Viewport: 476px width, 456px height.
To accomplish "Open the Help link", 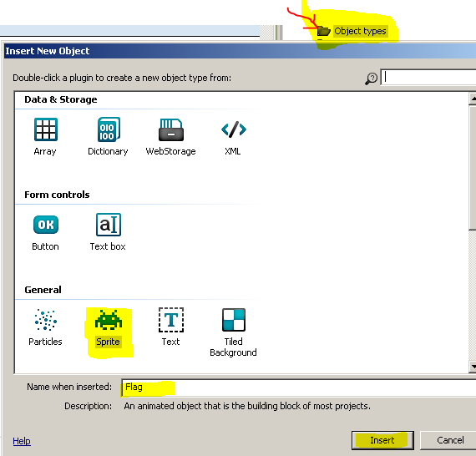I will [22, 441].
